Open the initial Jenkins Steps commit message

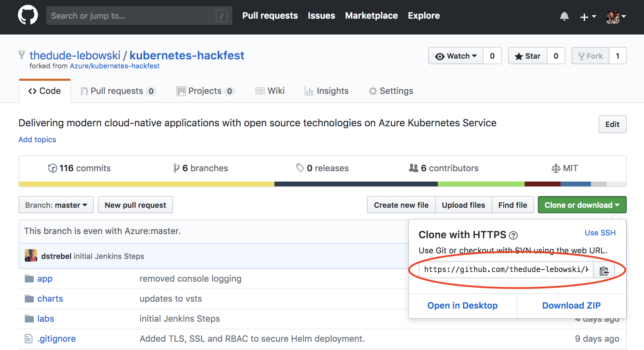pyautogui.click(x=109, y=256)
